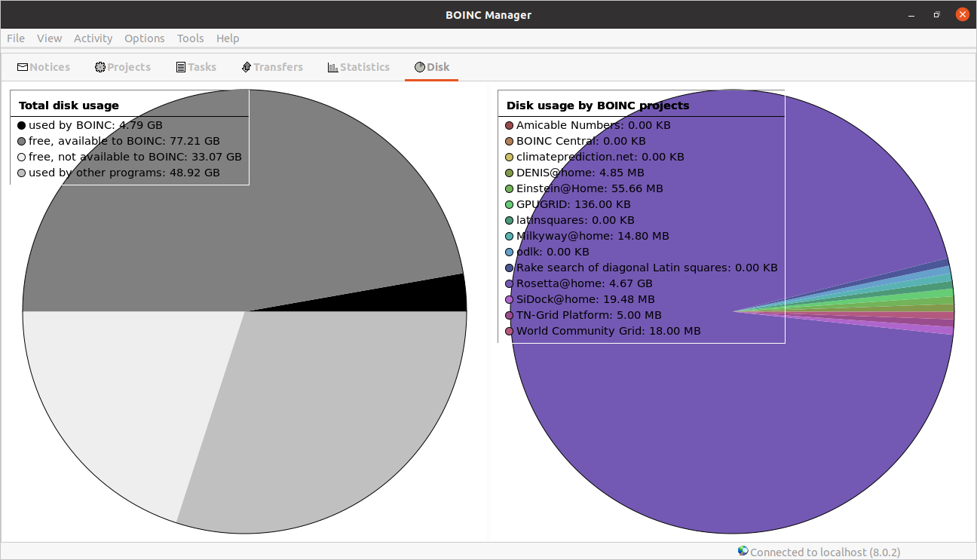
Task: Open the Help menu
Action: click(228, 38)
